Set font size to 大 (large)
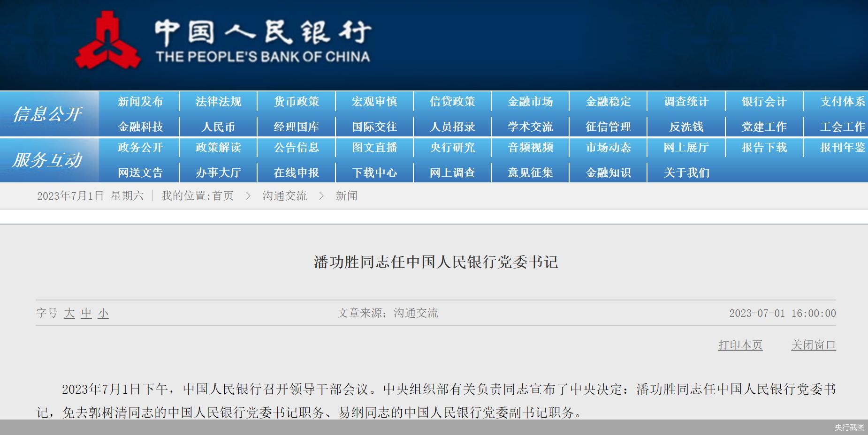Viewport: 868px width, 435px height. (x=69, y=314)
